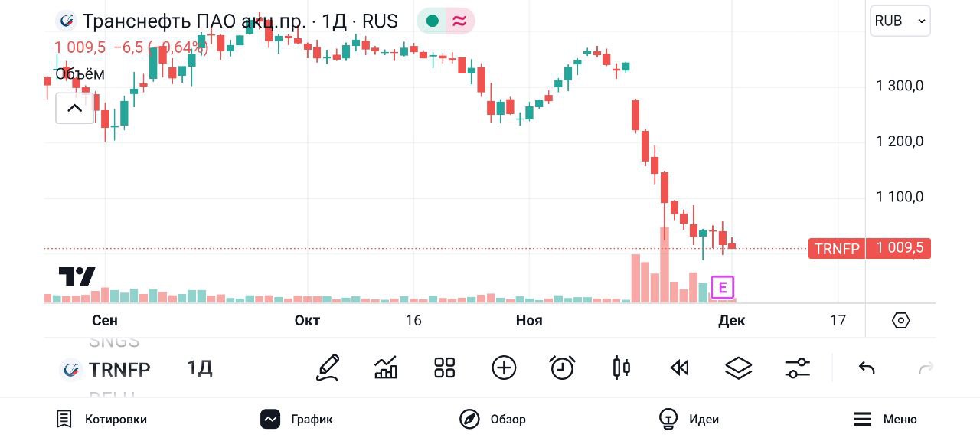This screenshot has width=980, height=441.
Task: Tap the plus add symbol icon
Action: tap(504, 368)
